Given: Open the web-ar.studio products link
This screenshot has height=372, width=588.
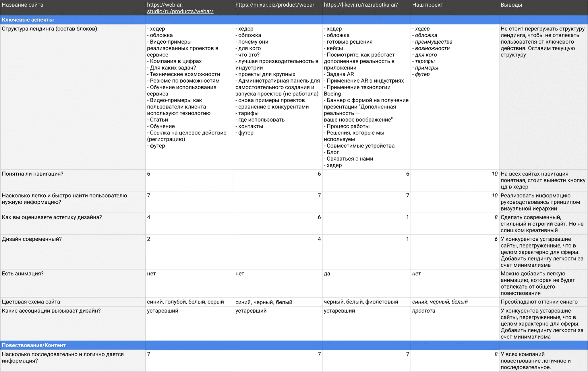Looking at the screenshot, I should [x=180, y=8].
